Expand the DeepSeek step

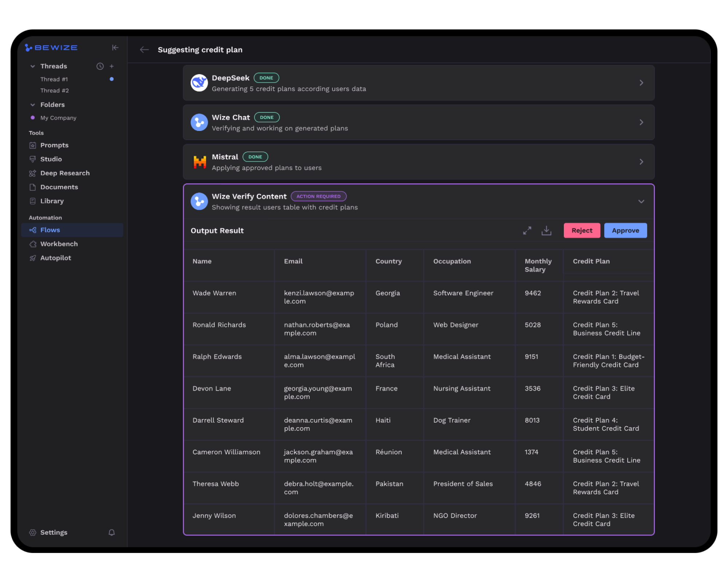point(641,83)
